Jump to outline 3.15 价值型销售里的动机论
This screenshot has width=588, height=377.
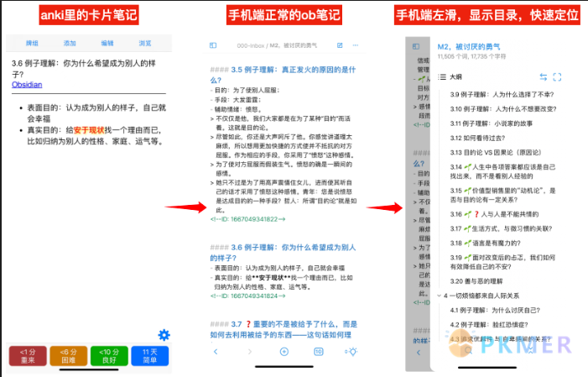503,195
